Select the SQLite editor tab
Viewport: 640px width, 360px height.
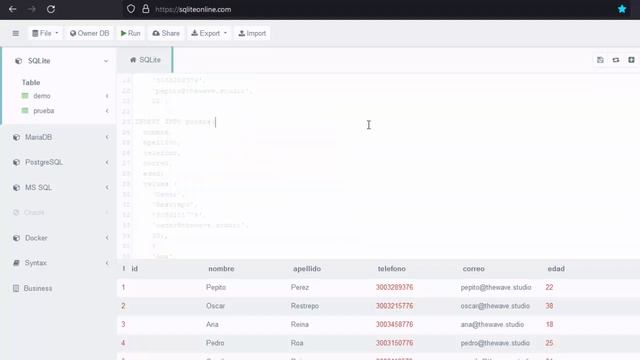tap(145, 60)
